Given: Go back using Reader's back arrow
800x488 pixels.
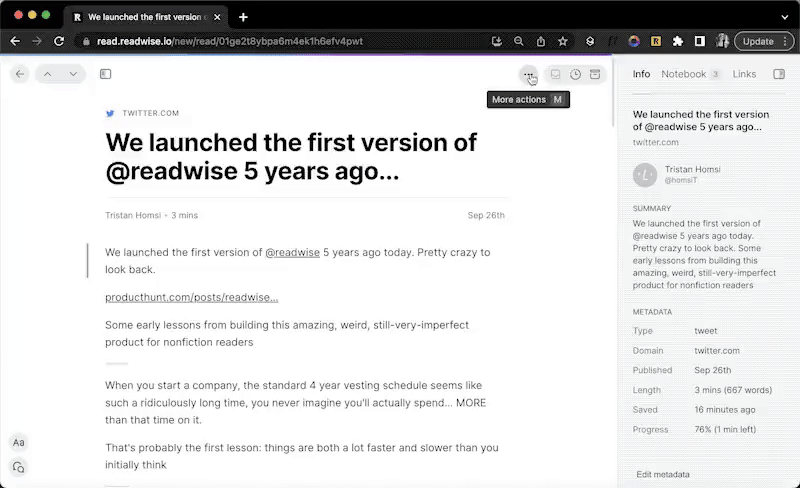Looking at the screenshot, I should click(19, 74).
